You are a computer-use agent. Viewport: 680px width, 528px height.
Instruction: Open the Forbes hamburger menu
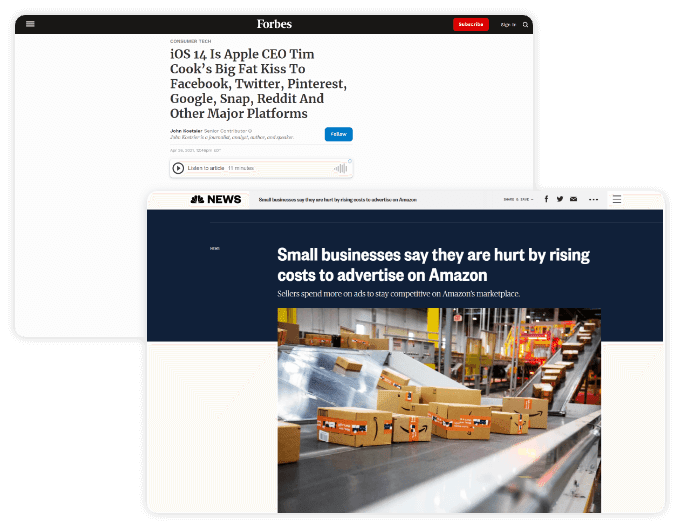(x=30, y=24)
